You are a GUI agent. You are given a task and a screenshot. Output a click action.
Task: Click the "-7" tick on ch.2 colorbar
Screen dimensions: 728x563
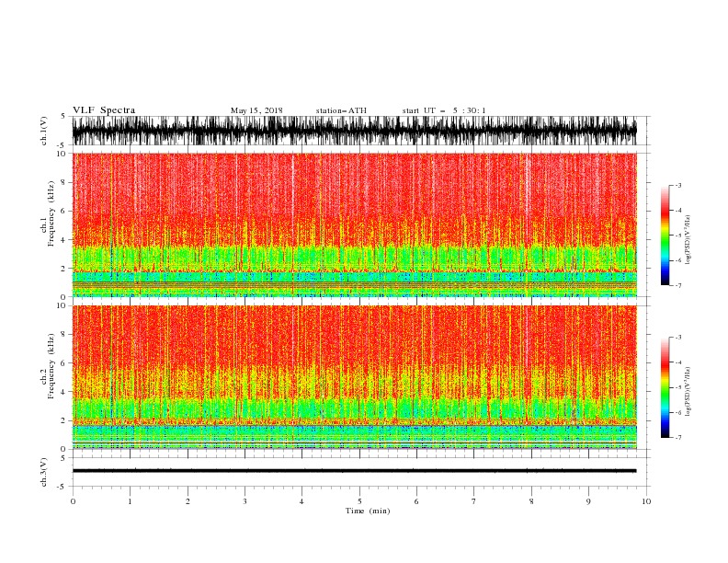pyautogui.click(x=677, y=438)
